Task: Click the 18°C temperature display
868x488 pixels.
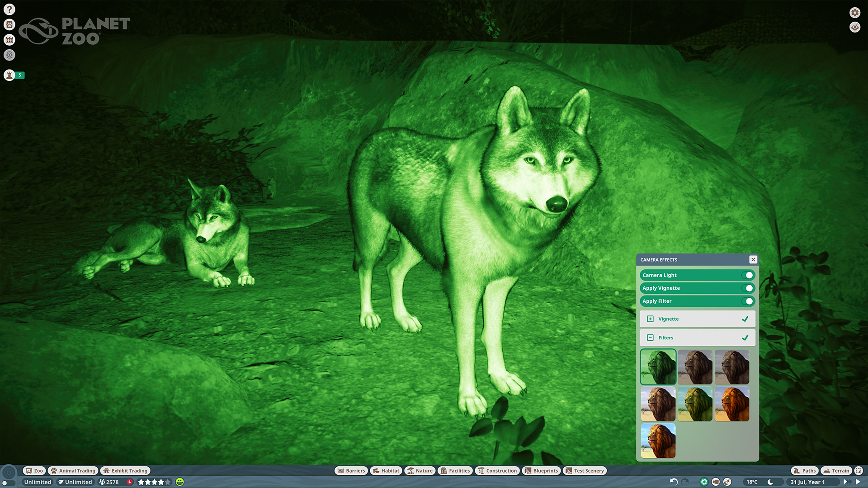Action: pyautogui.click(x=752, y=482)
